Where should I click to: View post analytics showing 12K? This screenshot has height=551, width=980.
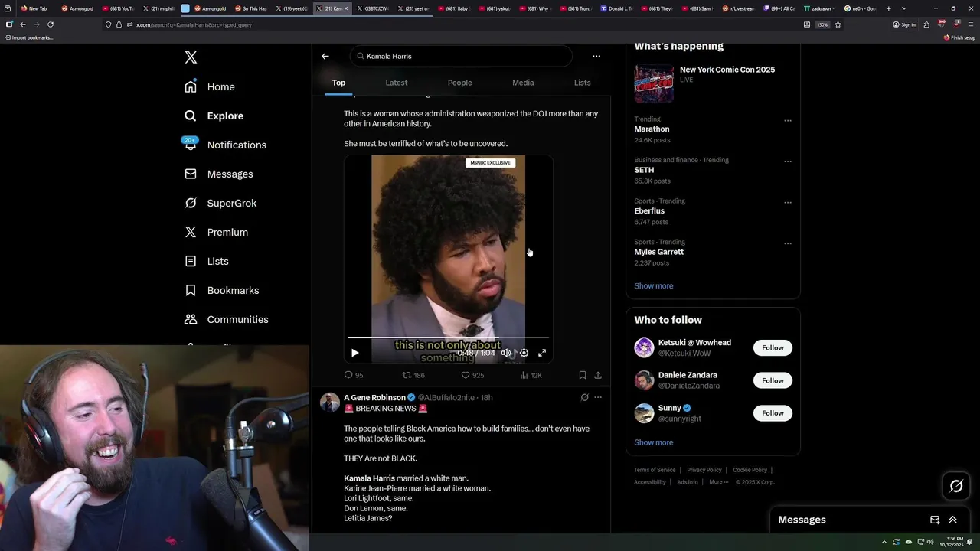[531, 375]
